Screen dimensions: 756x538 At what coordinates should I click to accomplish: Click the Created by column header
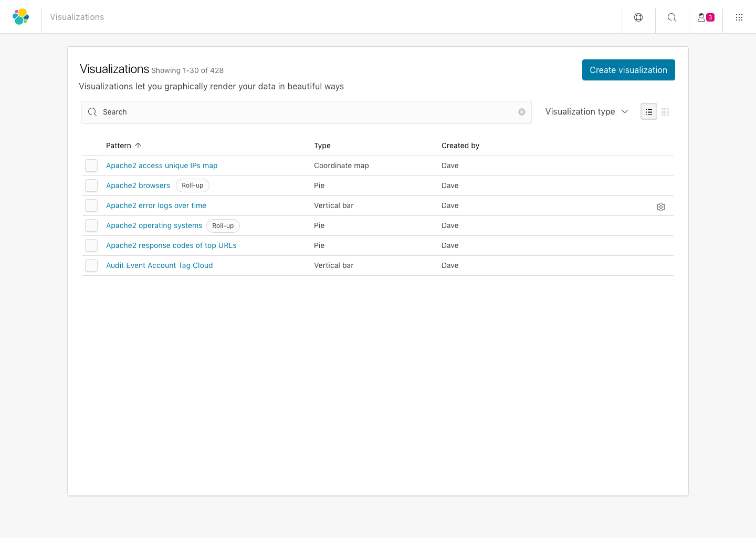pos(460,146)
